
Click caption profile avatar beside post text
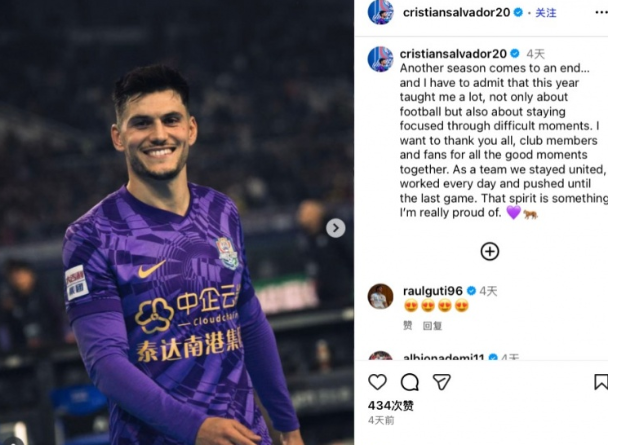click(x=381, y=59)
